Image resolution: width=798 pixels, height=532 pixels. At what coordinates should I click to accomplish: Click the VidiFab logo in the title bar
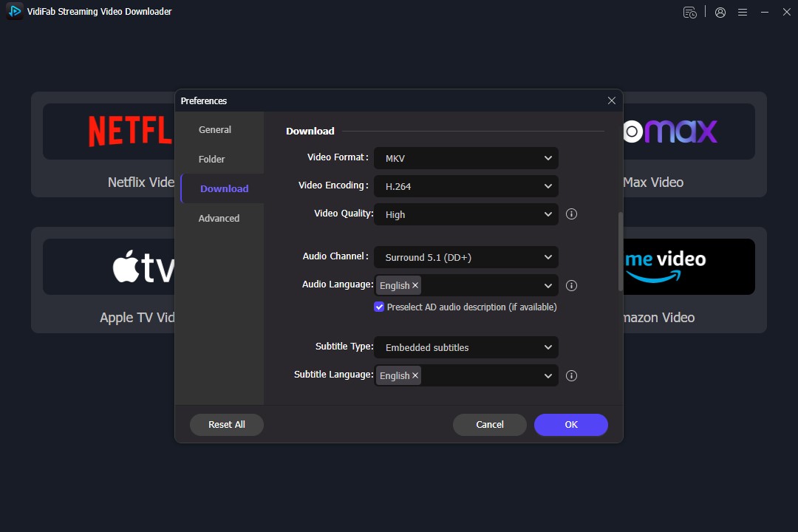(x=13, y=11)
